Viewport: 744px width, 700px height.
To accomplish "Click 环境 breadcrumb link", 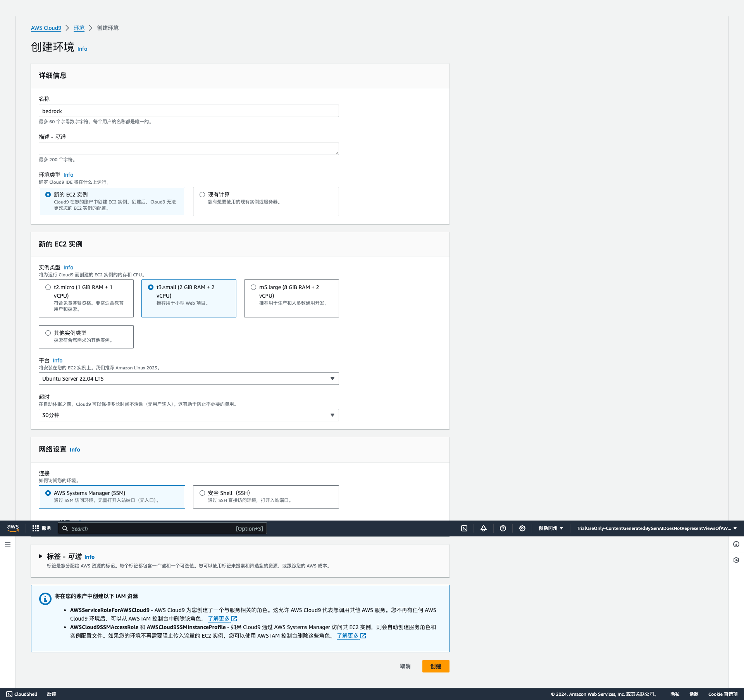I will click(x=79, y=28).
